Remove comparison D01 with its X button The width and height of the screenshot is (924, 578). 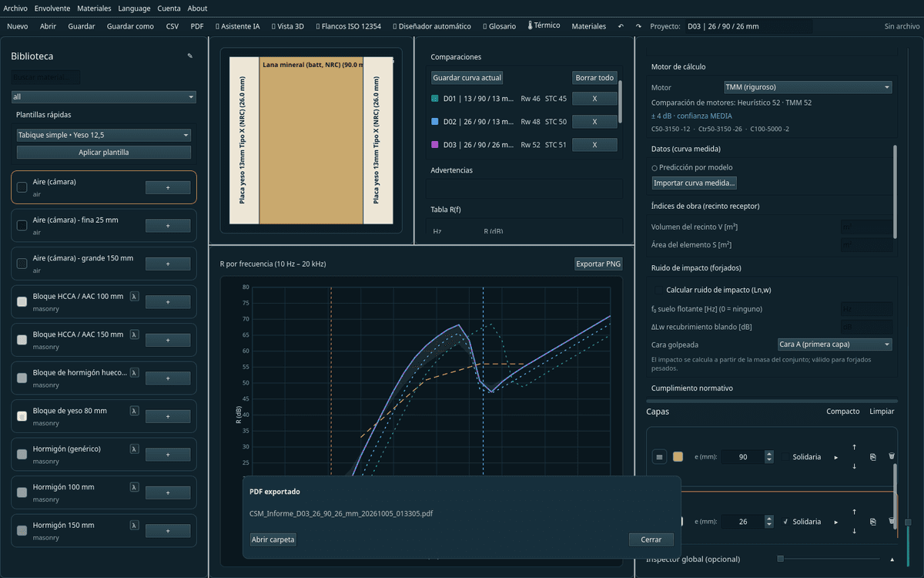595,99
